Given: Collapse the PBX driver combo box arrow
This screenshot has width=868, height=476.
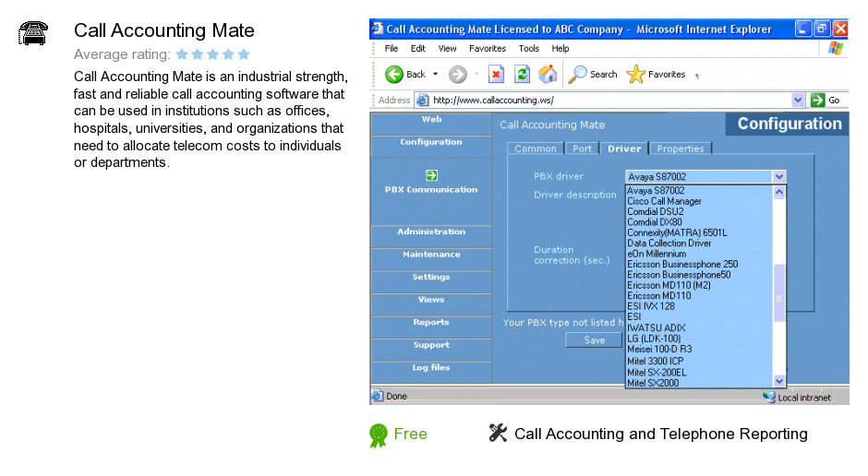Looking at the screenshot, I should coord(779,177).
